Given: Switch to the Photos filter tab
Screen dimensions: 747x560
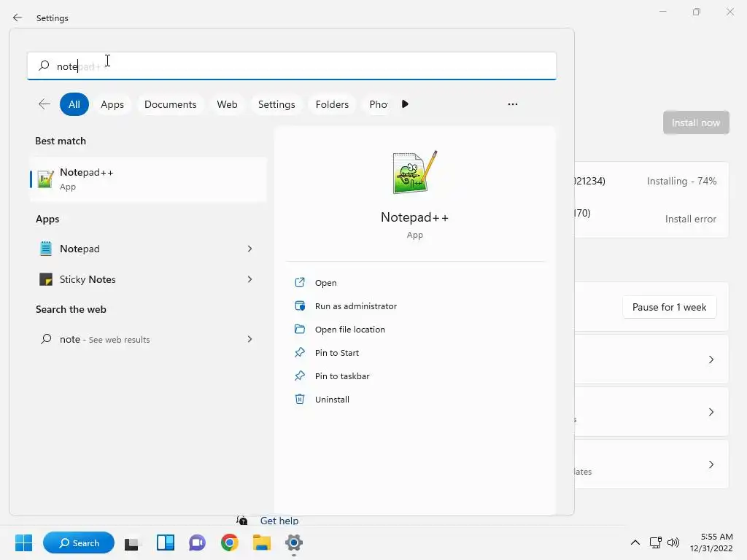Looking at the screenshot, I should pos(379,104).
